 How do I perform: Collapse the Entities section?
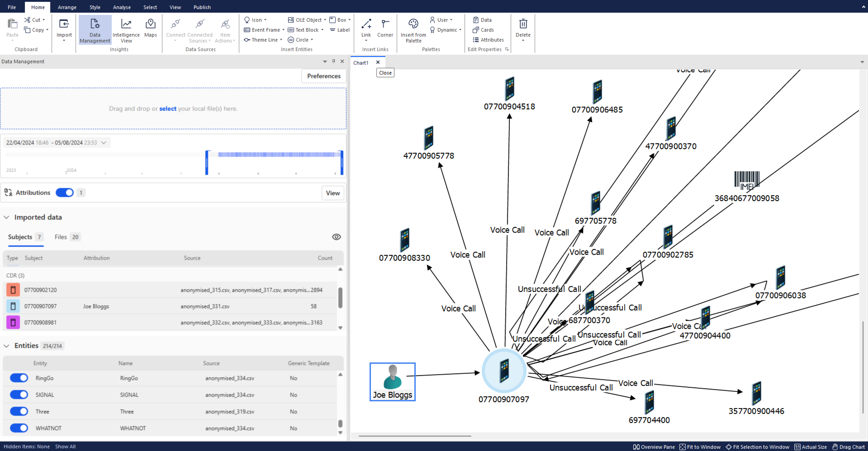point(7,346)
